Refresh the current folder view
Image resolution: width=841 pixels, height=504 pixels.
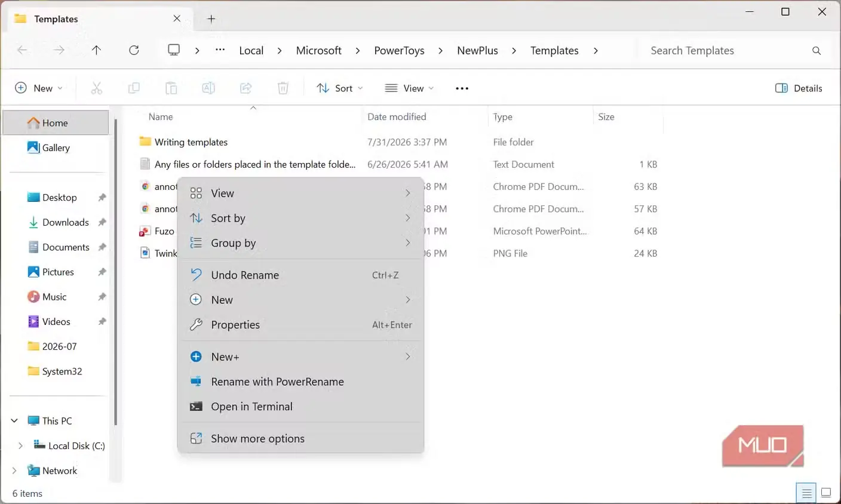tap(134, 50)
